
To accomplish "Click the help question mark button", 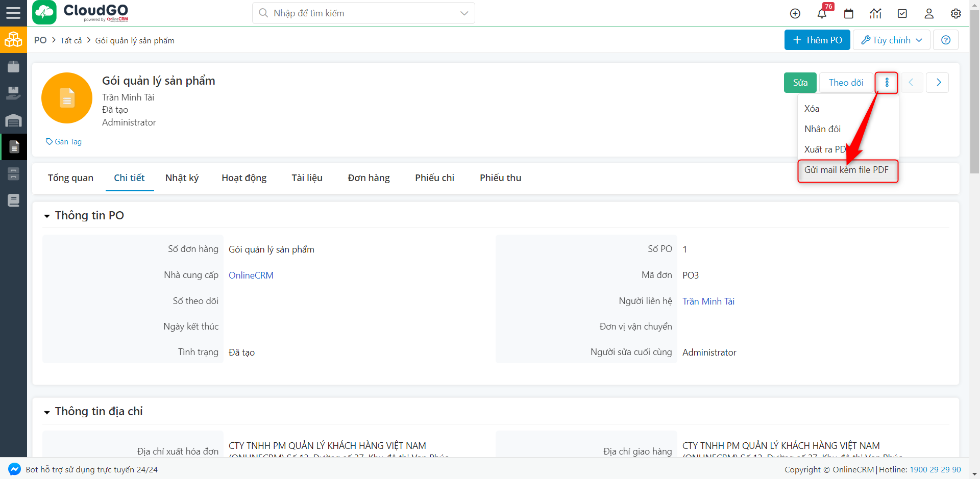I will click(945, 40).
